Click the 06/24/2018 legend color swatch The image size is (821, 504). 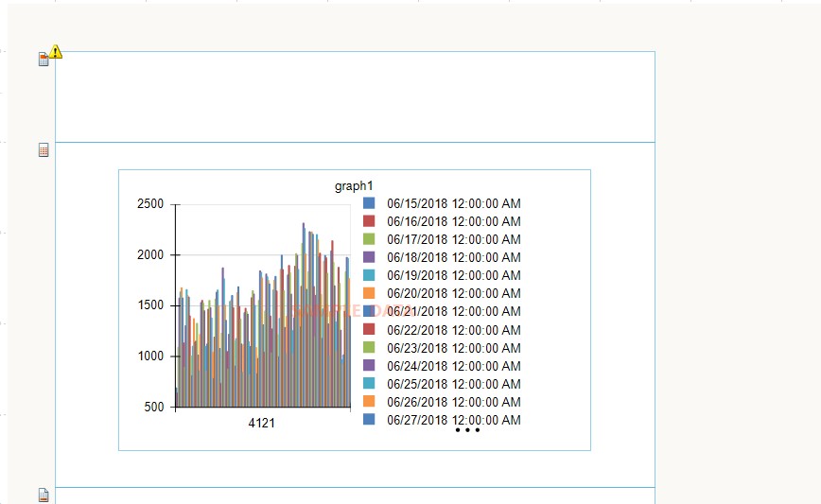tap(369, 365)
